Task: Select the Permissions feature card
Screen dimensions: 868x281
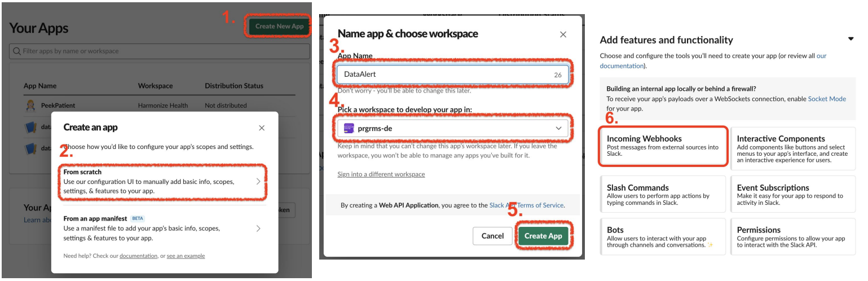Action: (793, 237)
